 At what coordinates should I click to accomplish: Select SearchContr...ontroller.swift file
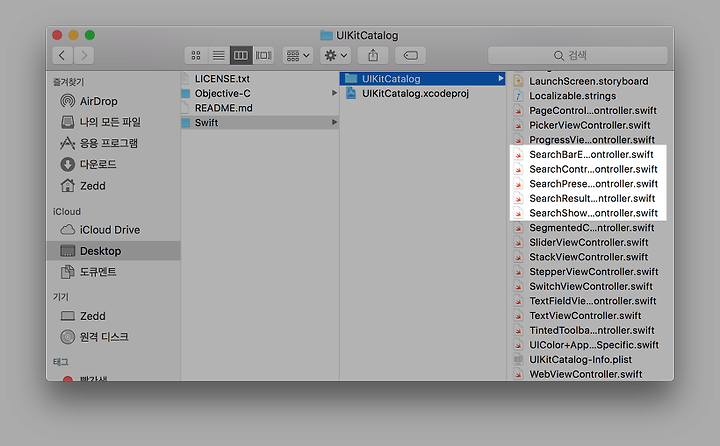click(590, 169)
